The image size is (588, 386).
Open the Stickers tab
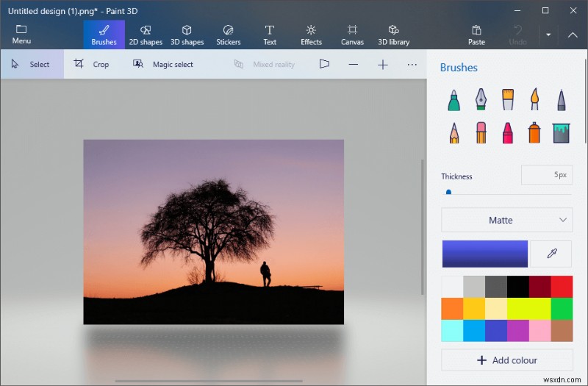(229, 35)
